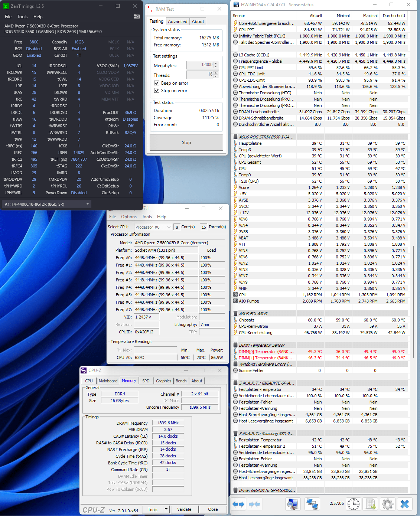Click the group icon of ASUS ROG STRIX B550-I header
The width and height of the screenshot is (420, 516).
tap(235, 137)
